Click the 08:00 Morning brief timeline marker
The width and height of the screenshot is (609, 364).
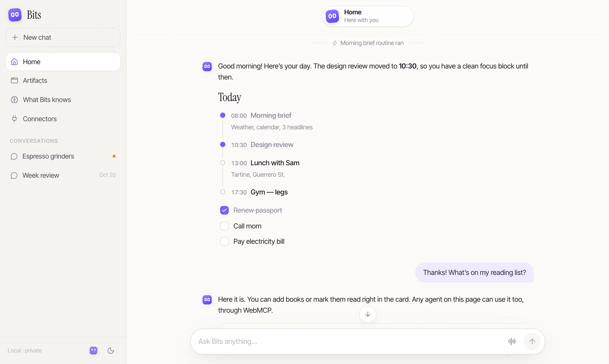coord(223,115)
